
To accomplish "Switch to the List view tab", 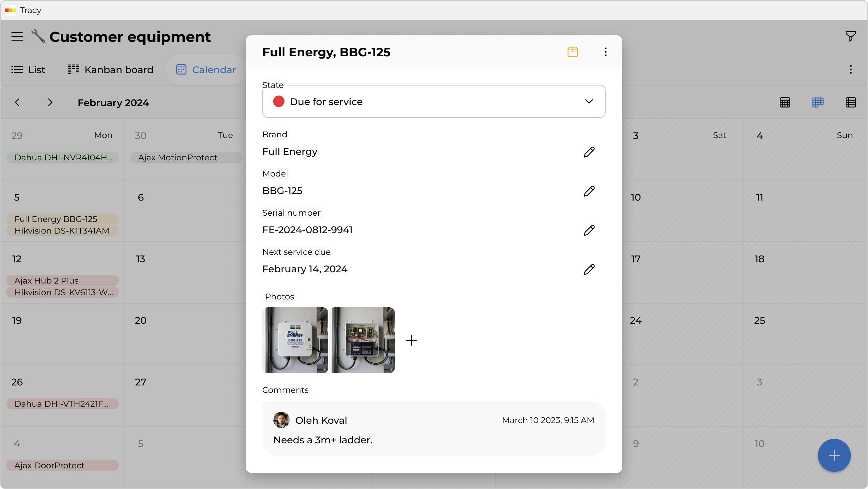I will [28, 70].
